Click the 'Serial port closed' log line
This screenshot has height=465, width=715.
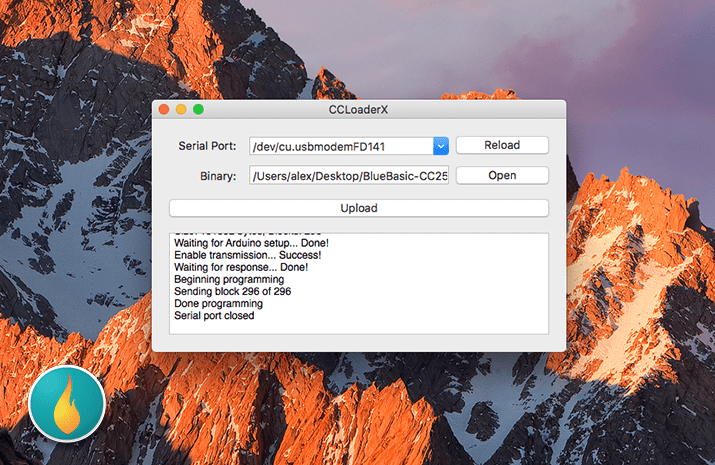coord(214,315)
